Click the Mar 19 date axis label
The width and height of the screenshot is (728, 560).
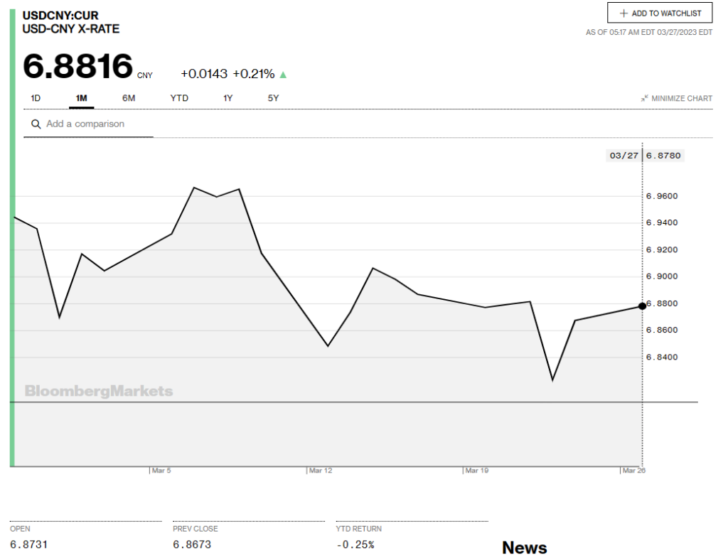pos(476,470)
